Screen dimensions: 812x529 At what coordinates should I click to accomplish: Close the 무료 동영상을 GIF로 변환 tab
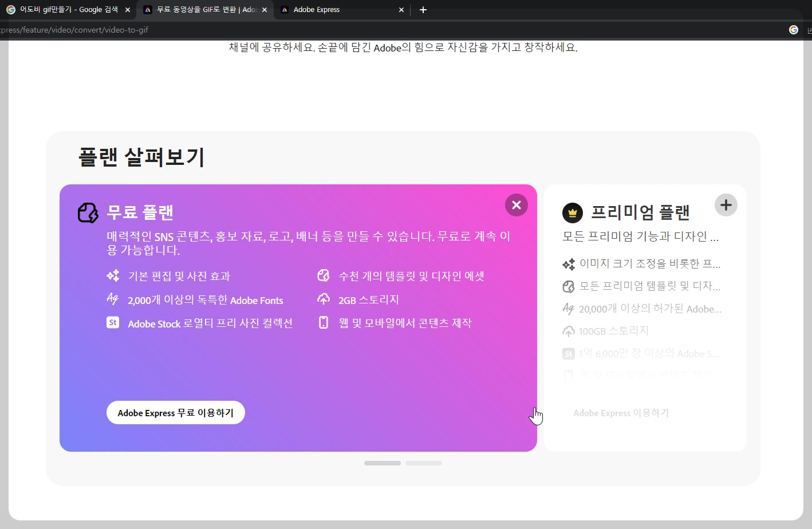265,10
